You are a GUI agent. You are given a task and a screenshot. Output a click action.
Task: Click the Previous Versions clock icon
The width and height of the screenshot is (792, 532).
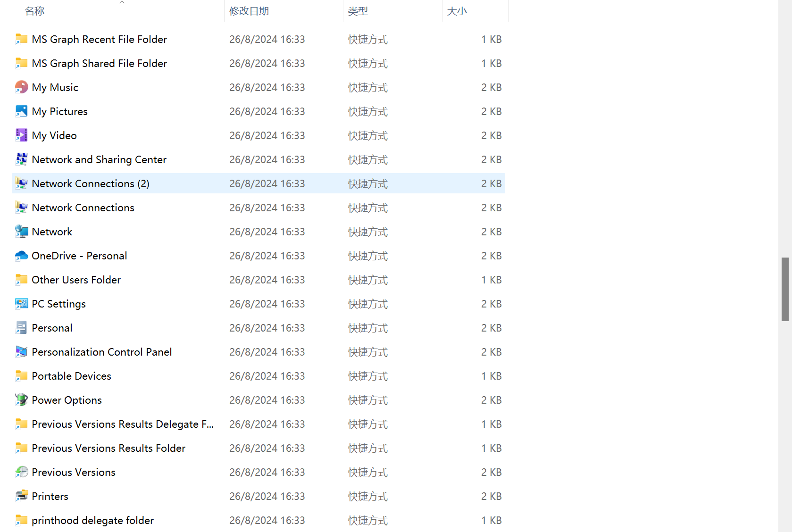[21, 472]
